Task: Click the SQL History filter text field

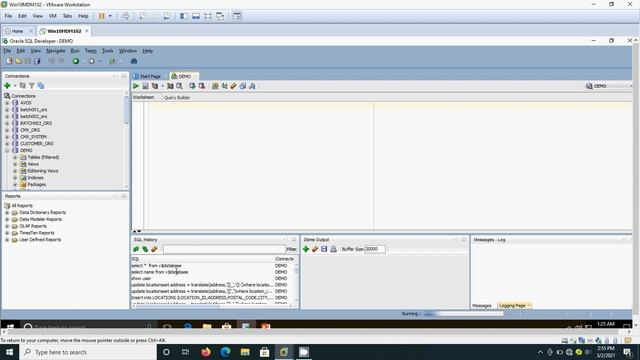Action: pos(224,249)
